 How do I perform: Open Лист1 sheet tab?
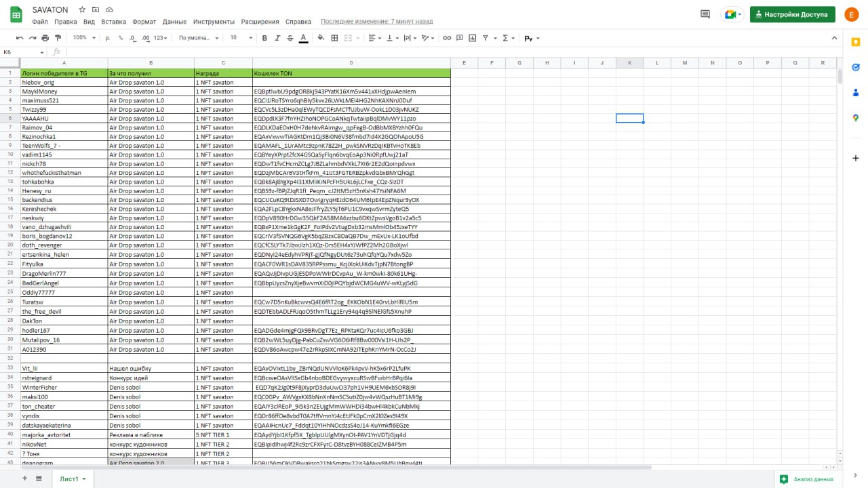(x=72, y=479)
